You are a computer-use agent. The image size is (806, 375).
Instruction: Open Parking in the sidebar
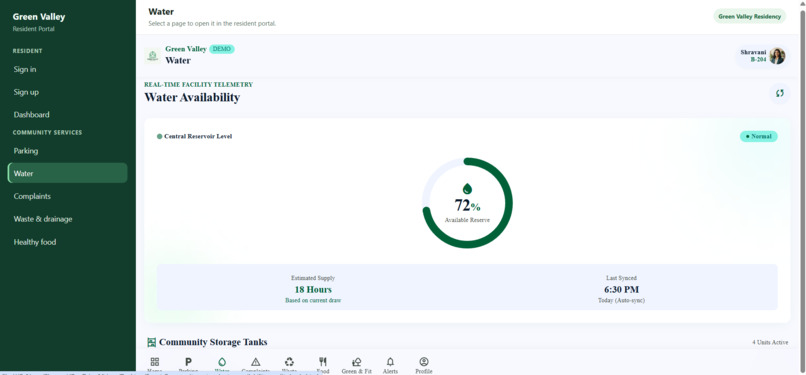pyautogui.click(x=67, y=151)
